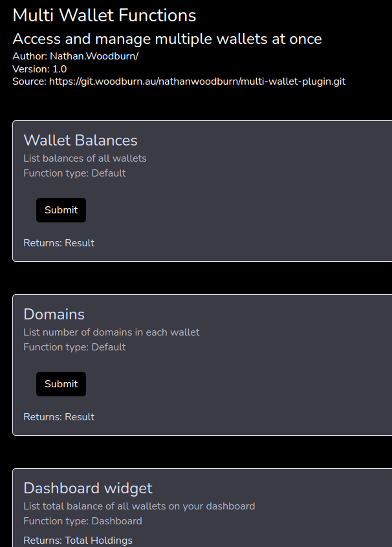Click the Version 1.0 label

39,69
